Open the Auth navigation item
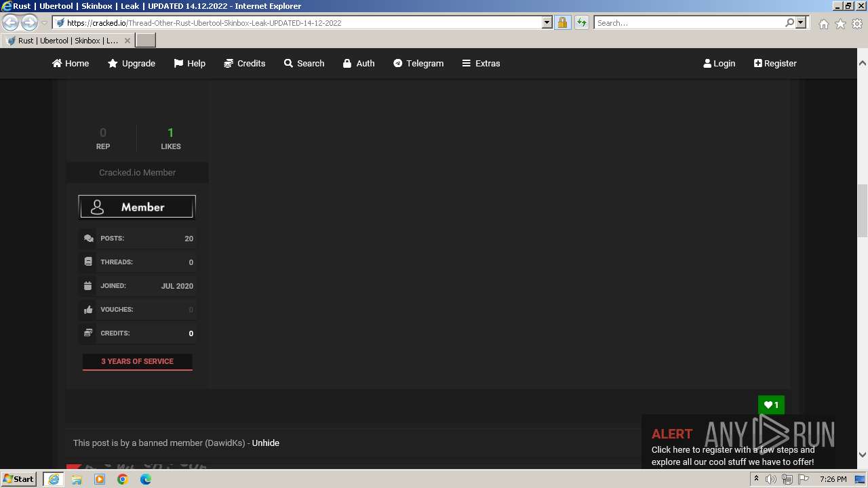This screenshot has height=488, width=868. (358, 63)
